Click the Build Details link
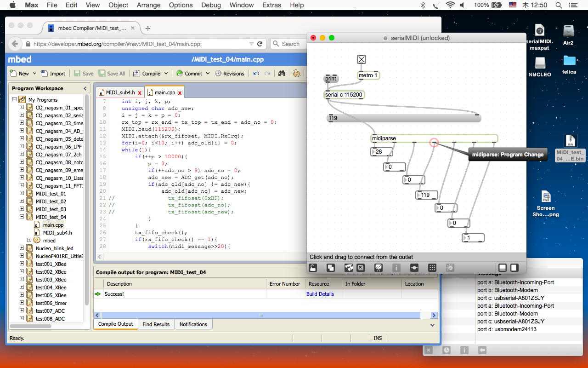The height and width of the screenshot is (368, 588). [x=320, y=294]
